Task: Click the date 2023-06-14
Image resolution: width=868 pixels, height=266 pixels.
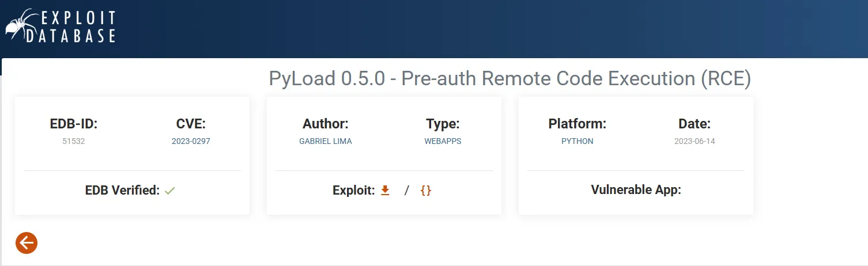Action: (695, 141)
